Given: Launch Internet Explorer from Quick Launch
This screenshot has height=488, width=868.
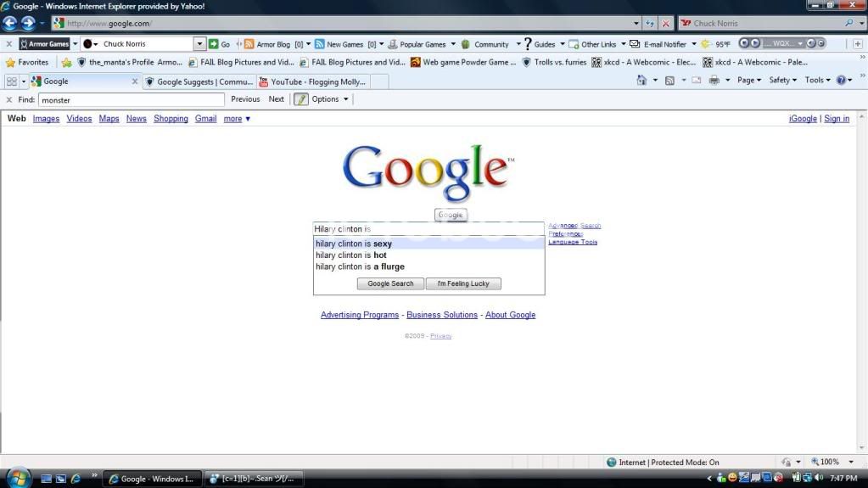Looking at the screenshot, I should point(76,479).
